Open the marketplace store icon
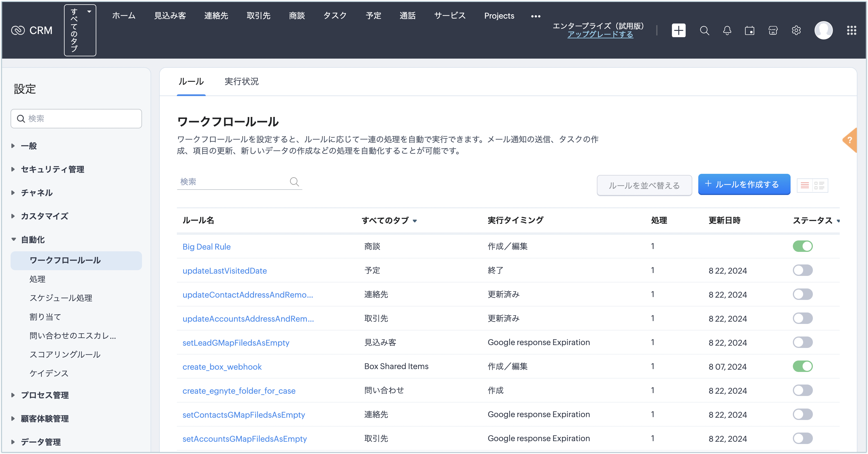This screenshot has height=454, width=868. pos(773,30)
